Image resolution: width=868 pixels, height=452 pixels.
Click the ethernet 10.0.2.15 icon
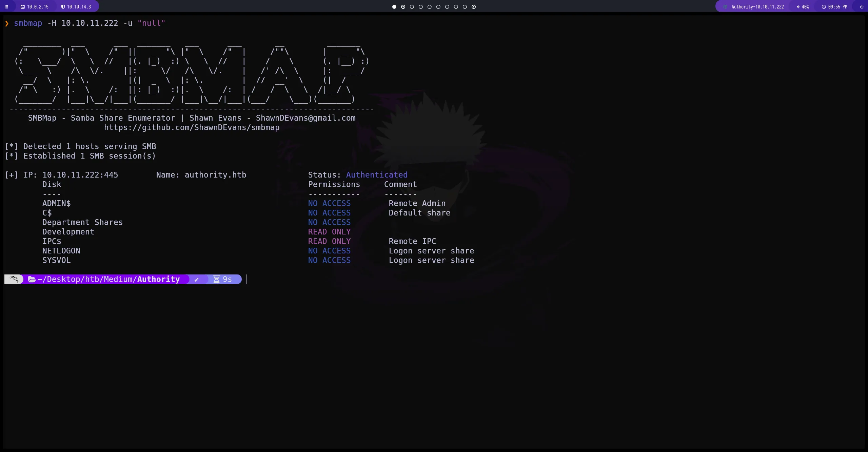pos(23,7)
